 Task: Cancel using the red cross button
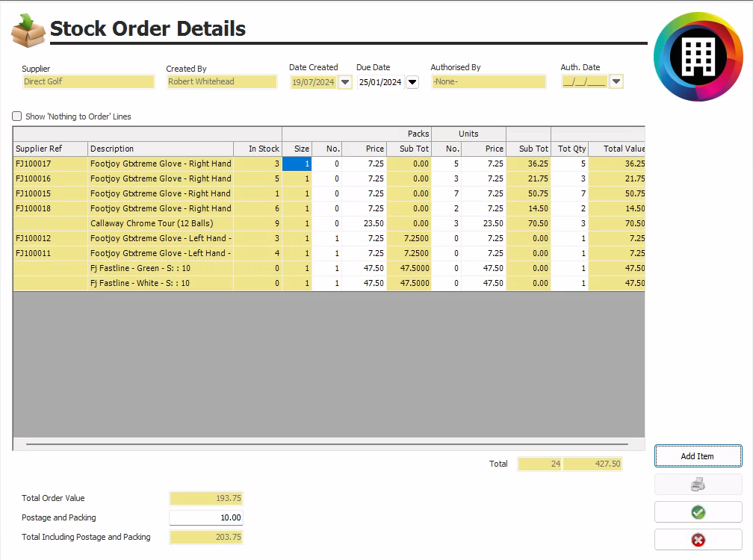tap(698, 540)
